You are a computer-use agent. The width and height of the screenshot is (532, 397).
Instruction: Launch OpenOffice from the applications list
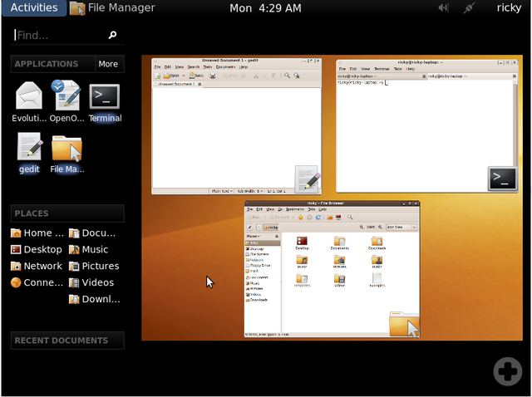coord(66,101)
